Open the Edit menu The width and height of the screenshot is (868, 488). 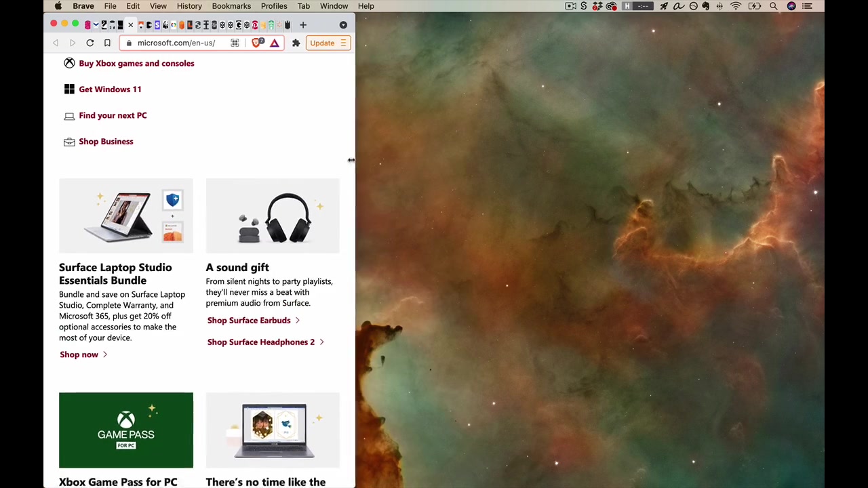(x=133, y=6)
